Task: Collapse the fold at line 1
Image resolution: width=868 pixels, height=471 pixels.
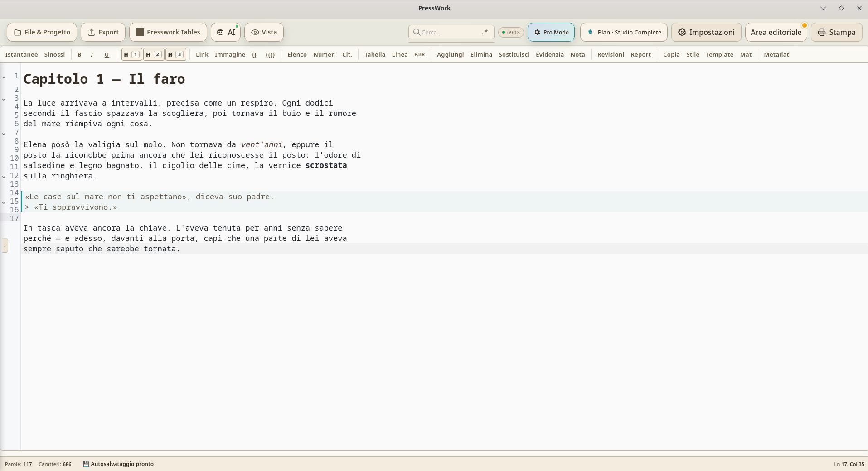Action: [x=4, y=77]
